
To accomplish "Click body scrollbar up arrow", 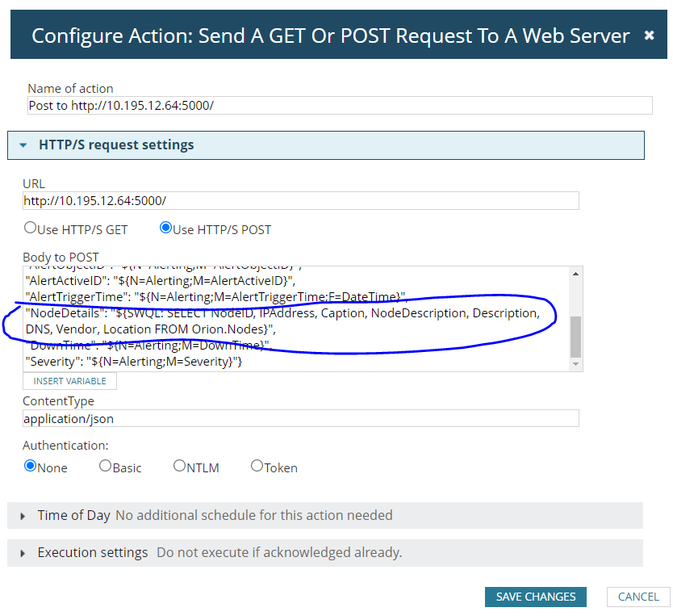I will [575, 274].
